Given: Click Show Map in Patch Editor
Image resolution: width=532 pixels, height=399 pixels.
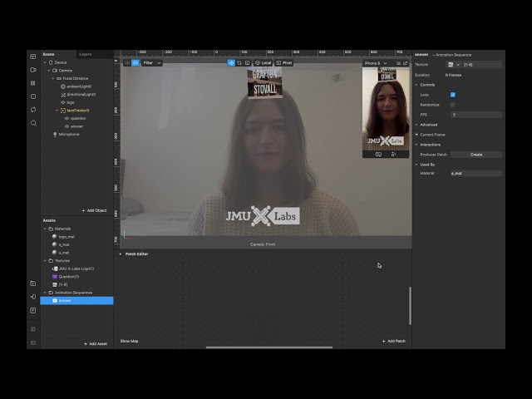Looking at the screenshot, I should 130,341.
